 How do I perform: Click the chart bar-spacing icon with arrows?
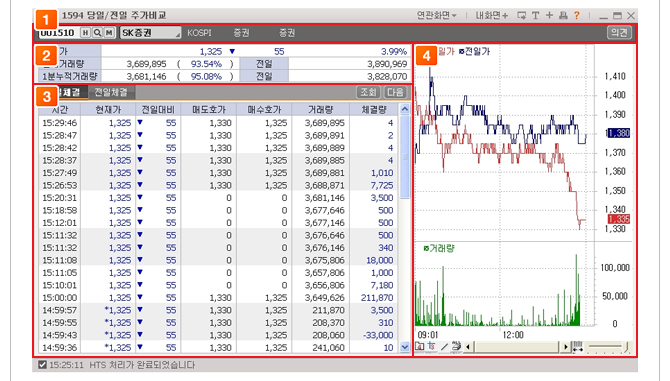point(577,346)
